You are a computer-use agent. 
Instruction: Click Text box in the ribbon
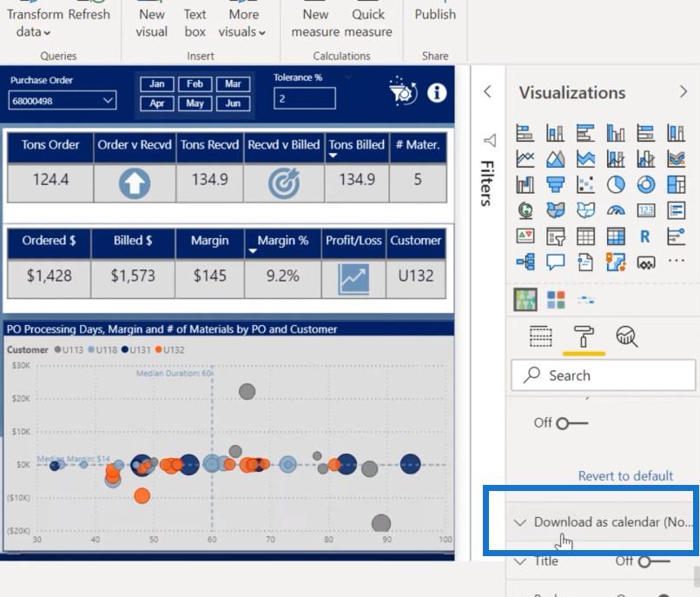tap(195, 23)
